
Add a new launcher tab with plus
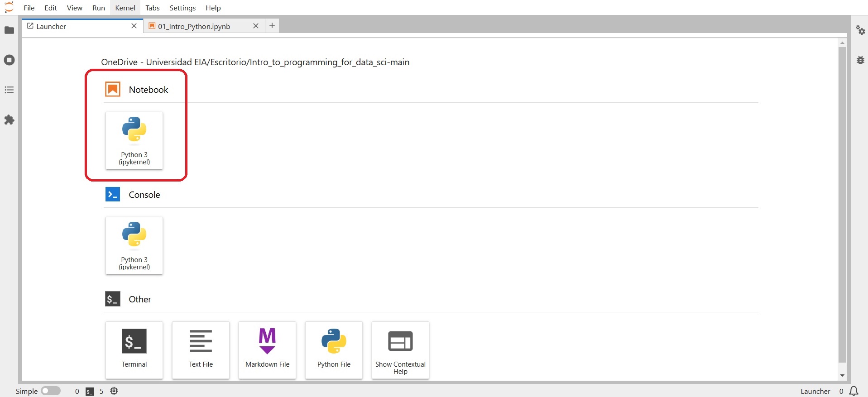tap(272, 26)
